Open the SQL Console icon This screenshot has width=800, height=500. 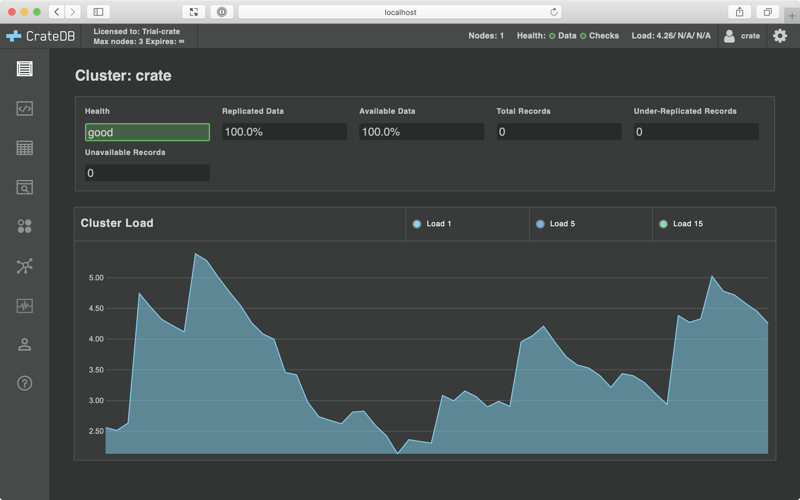(24, 108)
